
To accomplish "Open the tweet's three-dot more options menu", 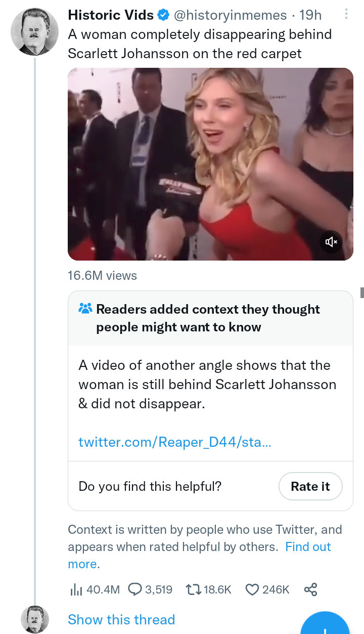I will [346, 14].
